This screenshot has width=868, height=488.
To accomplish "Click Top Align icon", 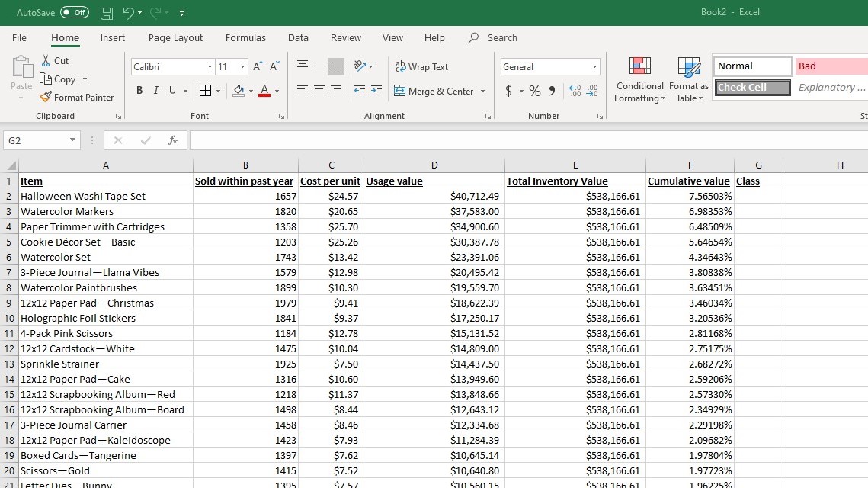I will (303, 66).
